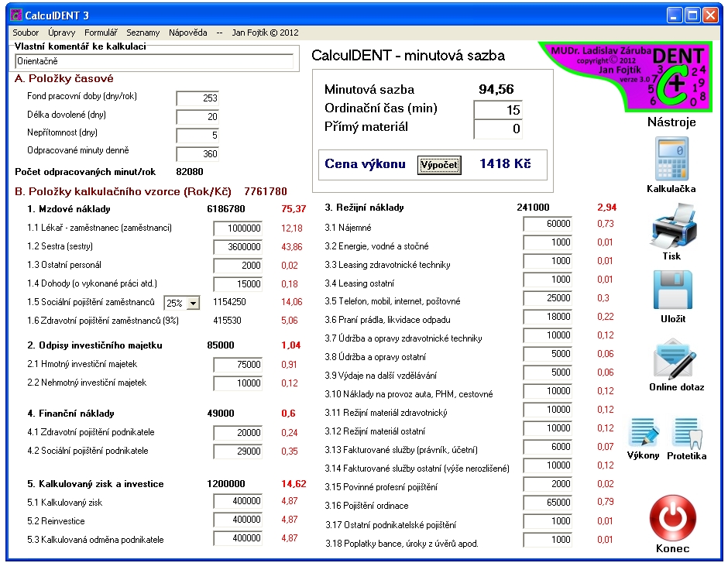Click the 3.18 Poplatky bance field
This screenshot has width=728, height=563.
[548, 539]
